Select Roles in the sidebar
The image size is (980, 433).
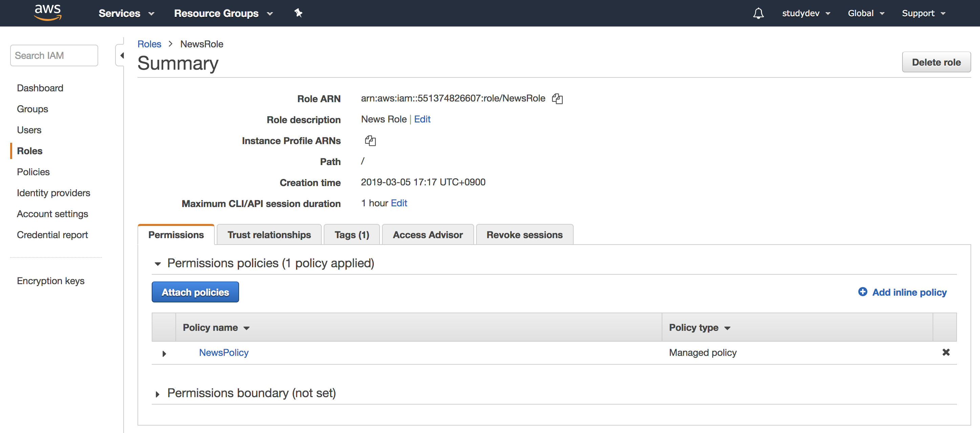(x=30, y=151)
